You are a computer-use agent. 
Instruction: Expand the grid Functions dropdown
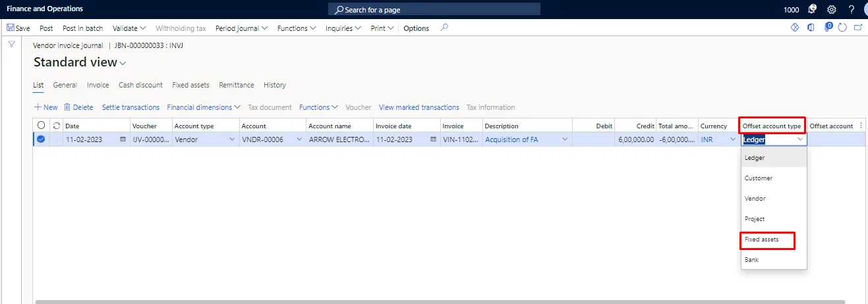click(318, 107)
